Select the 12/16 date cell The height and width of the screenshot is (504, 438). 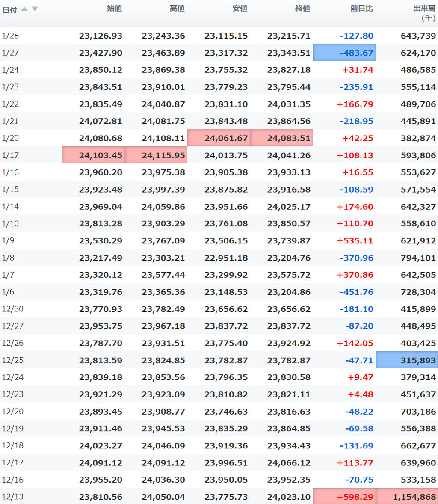(13, 480)
